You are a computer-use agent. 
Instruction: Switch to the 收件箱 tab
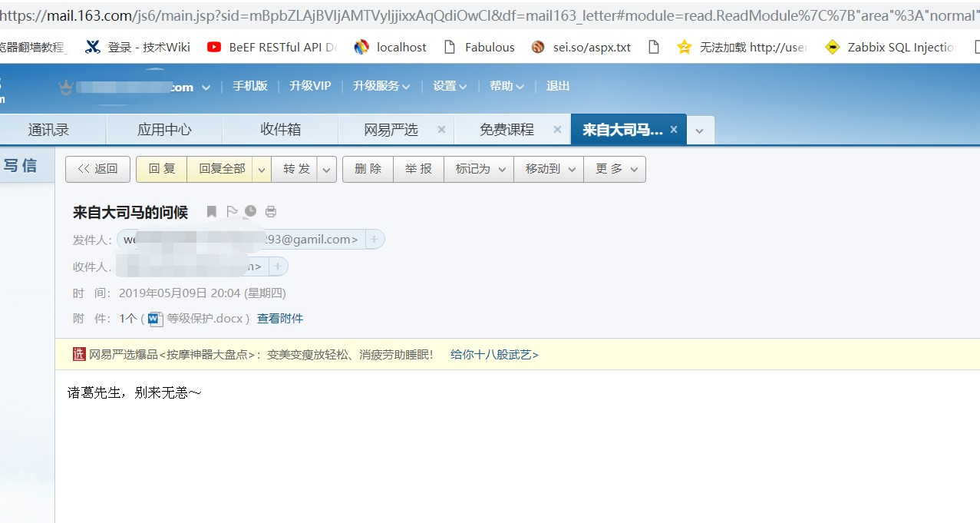(280, 130)
